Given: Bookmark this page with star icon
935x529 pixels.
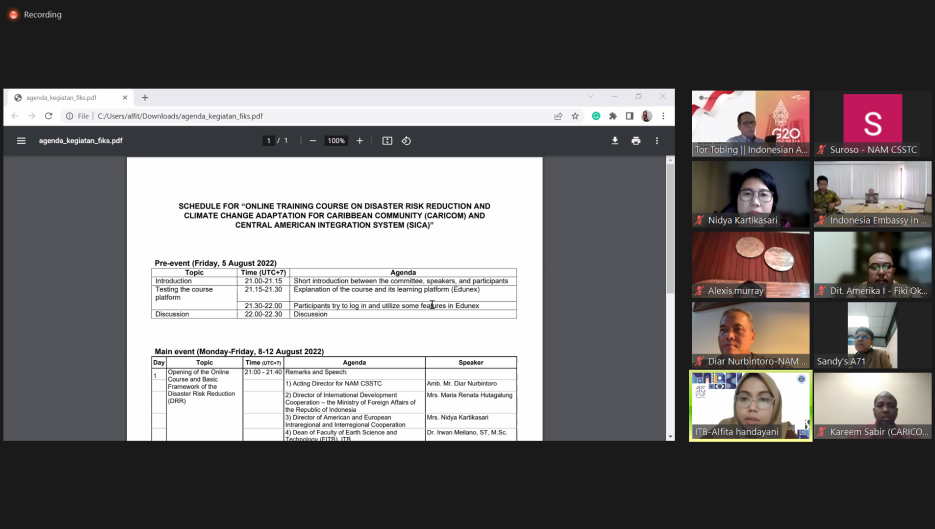Looking at the screenshot, I should (x=575, y=116).
